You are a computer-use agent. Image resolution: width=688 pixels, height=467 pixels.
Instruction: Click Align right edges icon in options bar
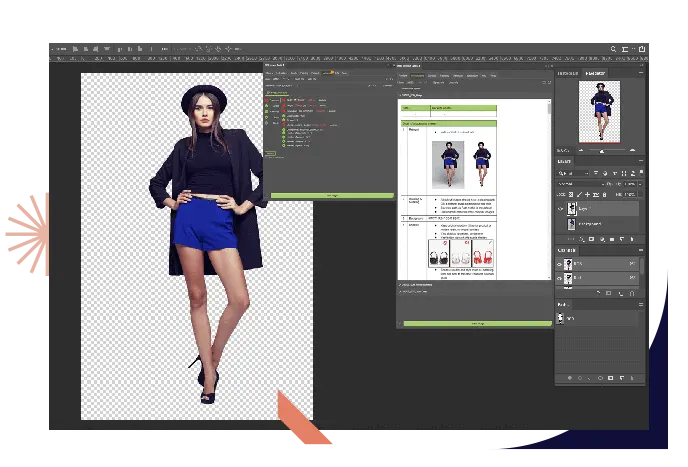pyautogui.click(x=95, y=49)
